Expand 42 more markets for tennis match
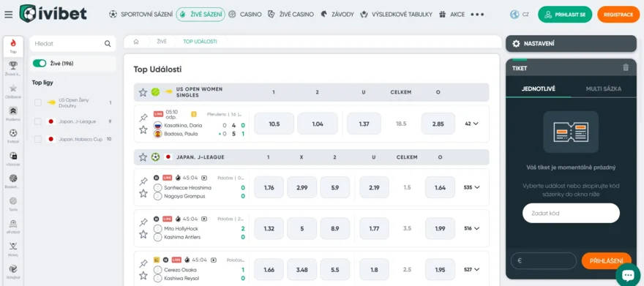644x286 pixels. tap(471, 124)
